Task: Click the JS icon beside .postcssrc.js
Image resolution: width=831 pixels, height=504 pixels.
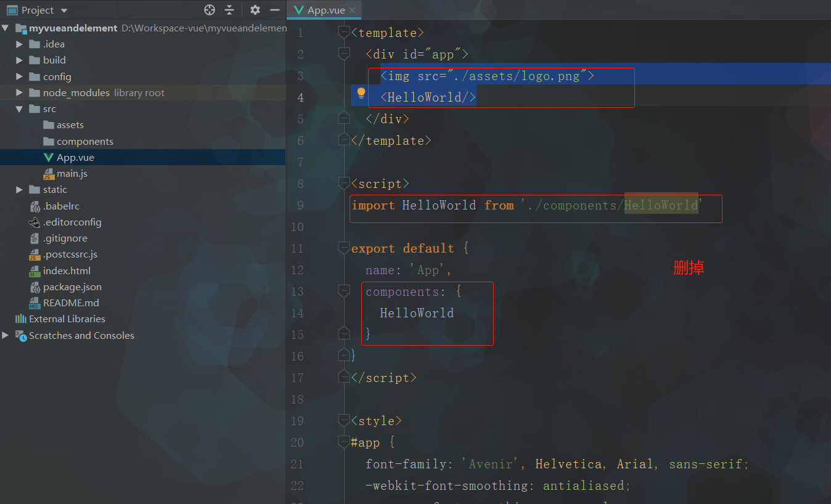Action: (35, 254)
